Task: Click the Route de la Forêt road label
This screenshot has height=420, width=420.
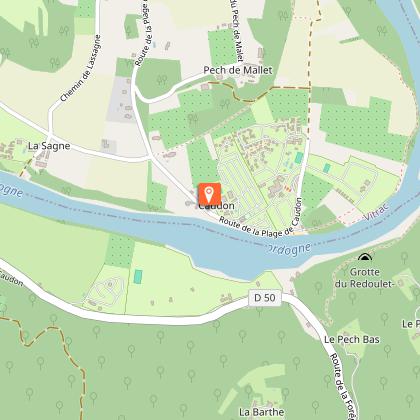Action: (x=343, y=387)
